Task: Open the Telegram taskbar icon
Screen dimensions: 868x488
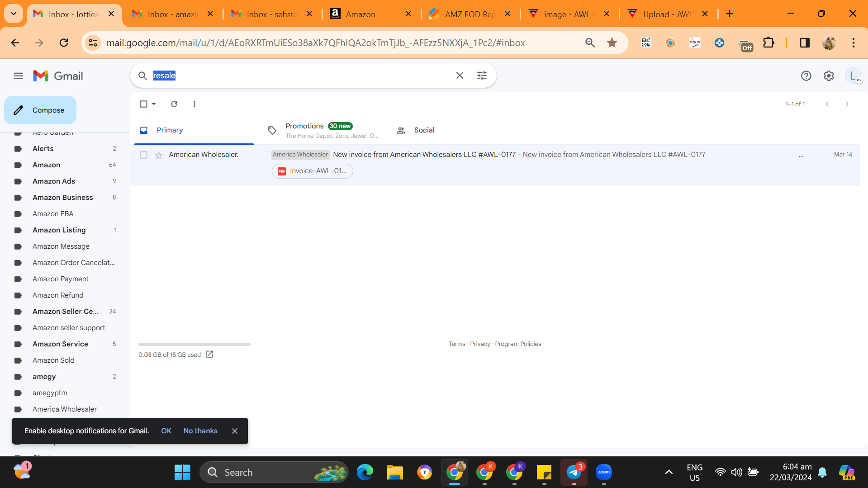Action: 574,472
